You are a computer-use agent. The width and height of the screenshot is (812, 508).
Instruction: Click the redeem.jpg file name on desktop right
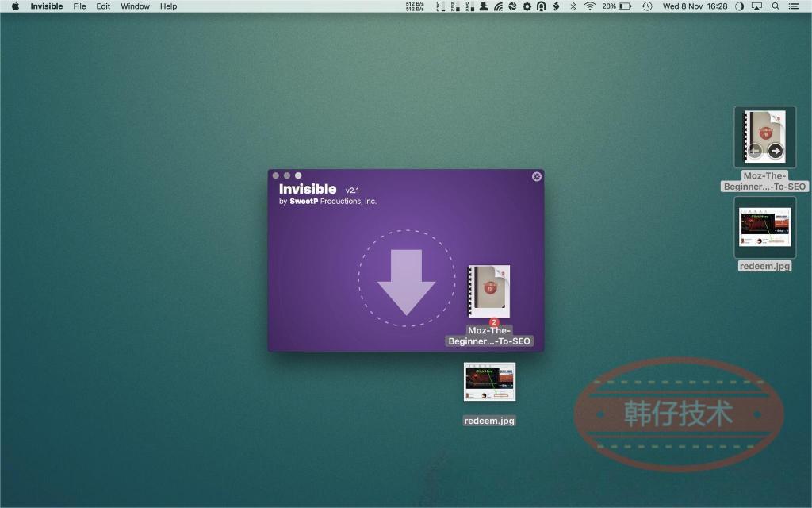pos(765,266)
